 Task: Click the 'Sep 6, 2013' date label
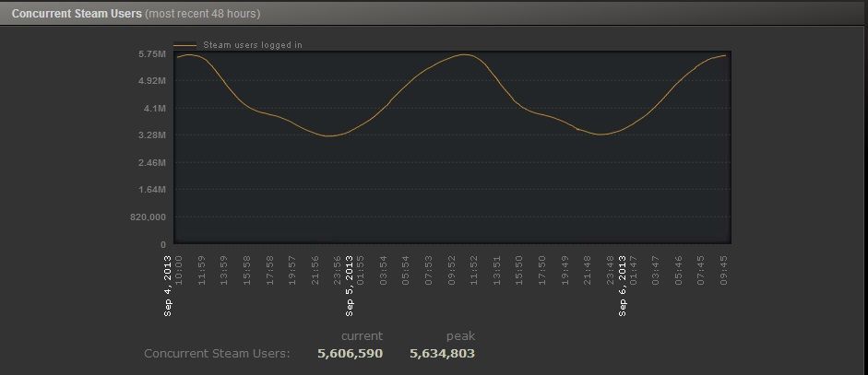click(x=623, y=286)
